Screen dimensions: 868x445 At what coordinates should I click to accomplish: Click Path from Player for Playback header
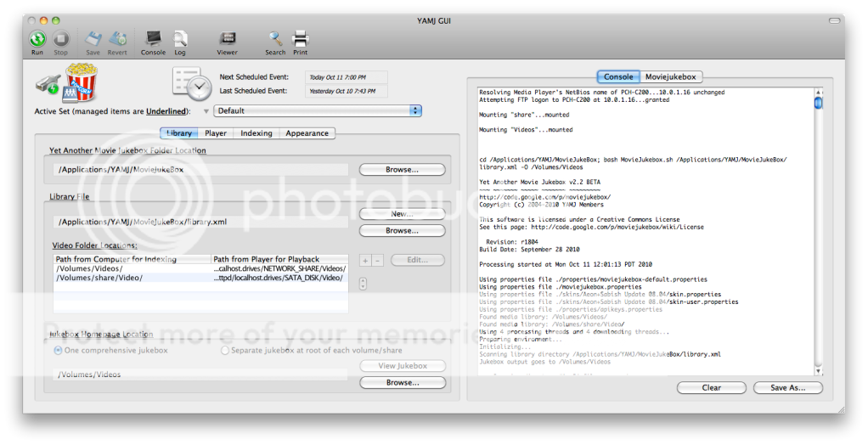point(279,259)
